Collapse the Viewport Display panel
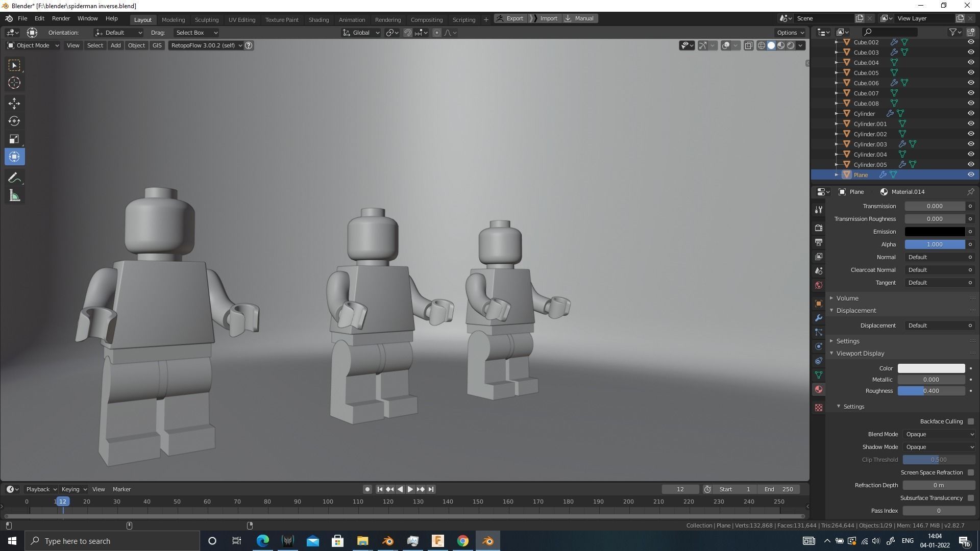 click(x=860, y=353)
